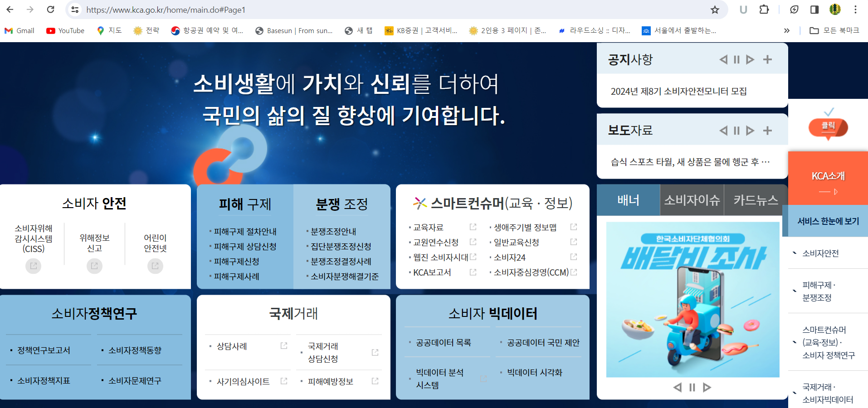Expand the 공지사항 list with the plus button

[768, 59]
